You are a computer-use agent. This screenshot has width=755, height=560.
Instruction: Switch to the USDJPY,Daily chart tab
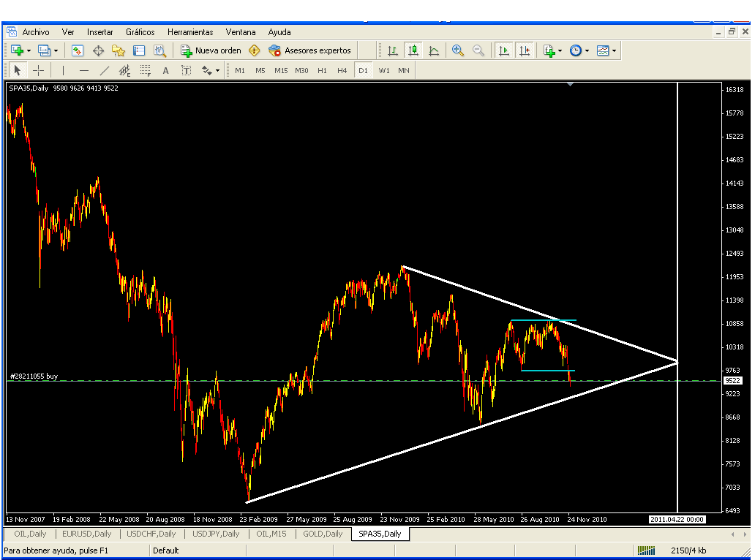point(216,534)
